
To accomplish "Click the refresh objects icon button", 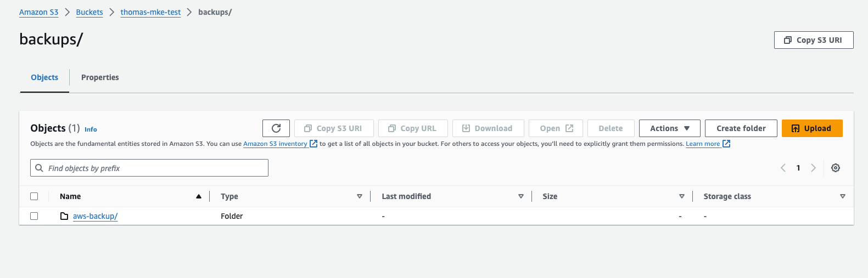I will coord(276,128).
